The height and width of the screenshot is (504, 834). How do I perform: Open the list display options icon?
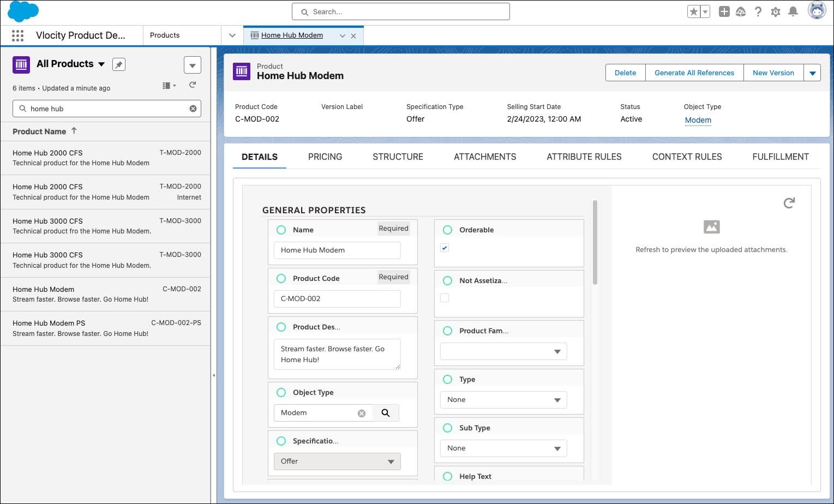point(169,86)
